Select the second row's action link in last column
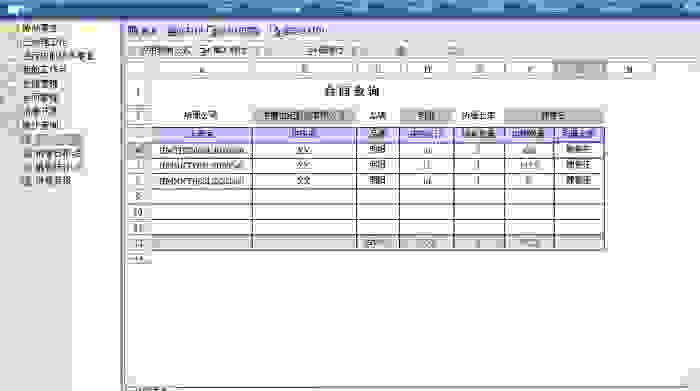700x391 pixels. (579, 165)
